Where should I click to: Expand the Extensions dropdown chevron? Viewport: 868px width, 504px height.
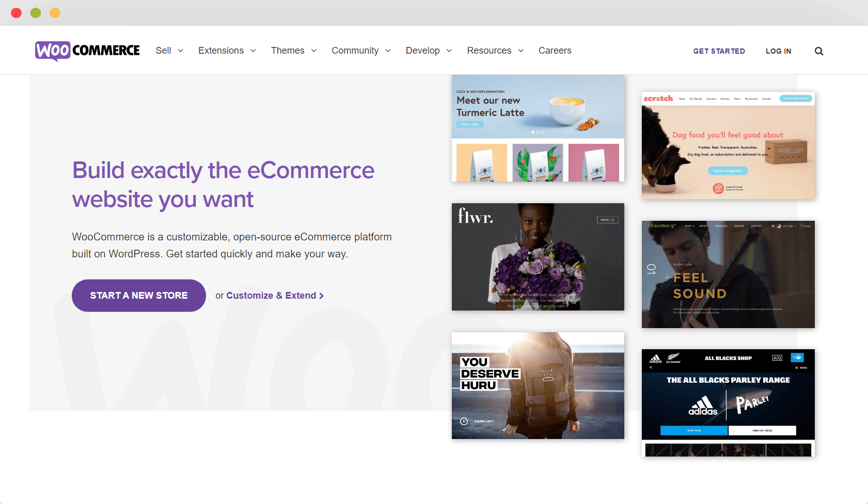254,51
